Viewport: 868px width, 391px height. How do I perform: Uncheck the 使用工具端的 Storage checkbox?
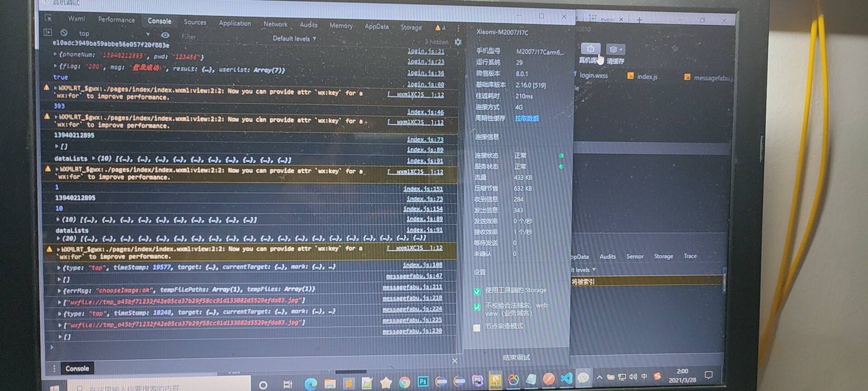[477, 291]
